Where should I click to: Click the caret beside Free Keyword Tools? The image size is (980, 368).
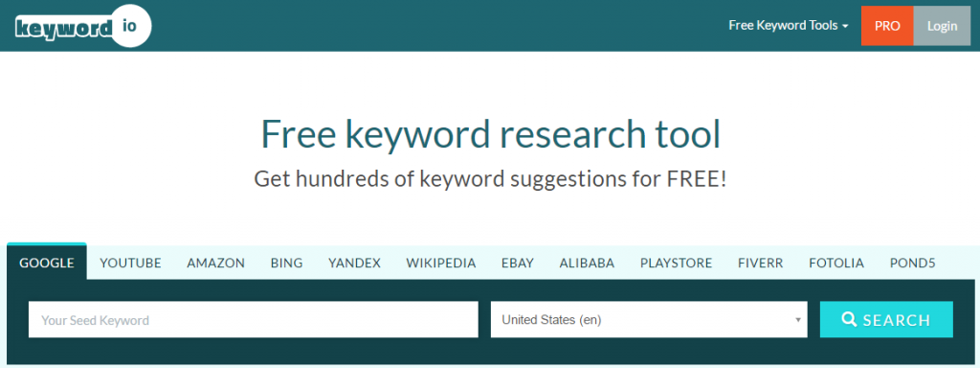pyautogui.click(x=845, y=27)
